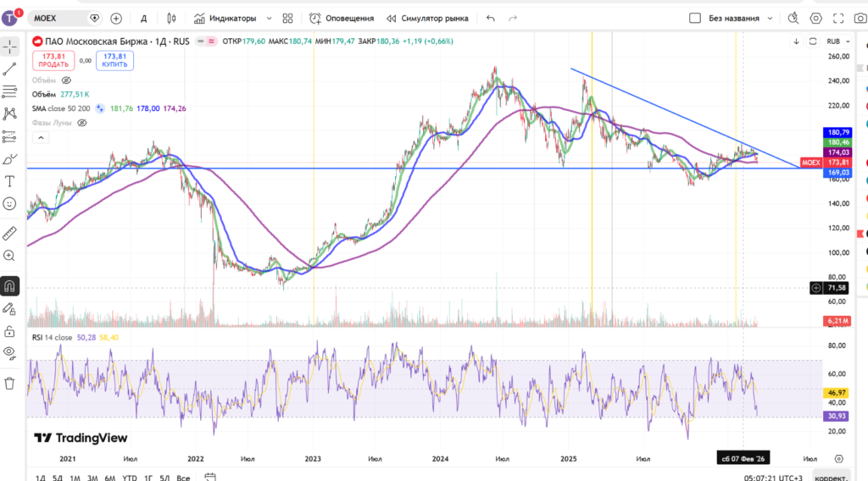Toggle the auto-fit scale icon near RUB
This screenshot has height=481, width=868.
click(x=813, y=41)
